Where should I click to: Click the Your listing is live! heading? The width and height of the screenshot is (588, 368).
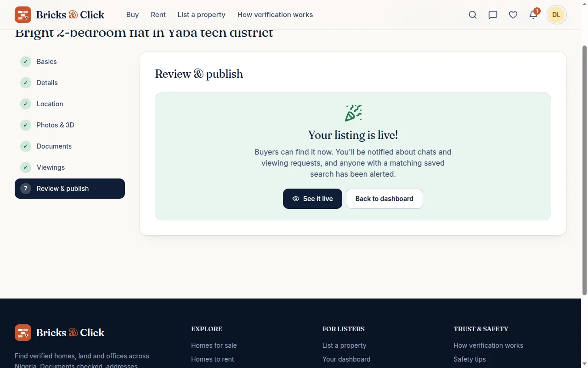pos(353,135)
